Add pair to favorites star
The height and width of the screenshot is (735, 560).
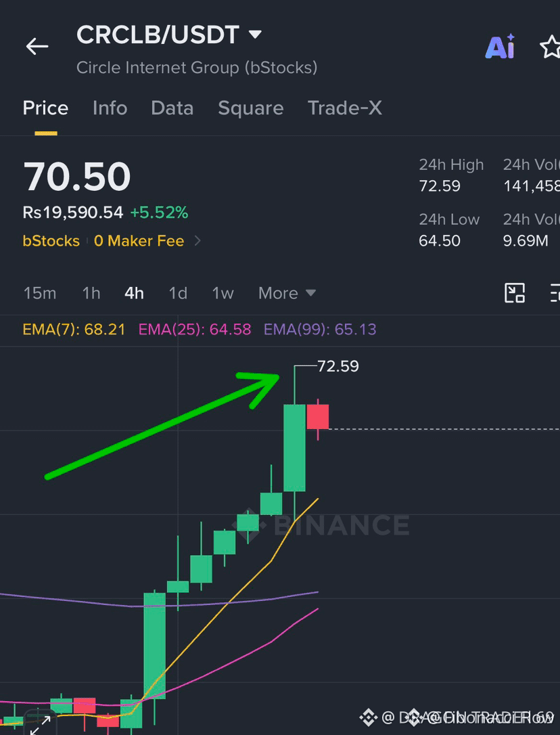point(550,47)
